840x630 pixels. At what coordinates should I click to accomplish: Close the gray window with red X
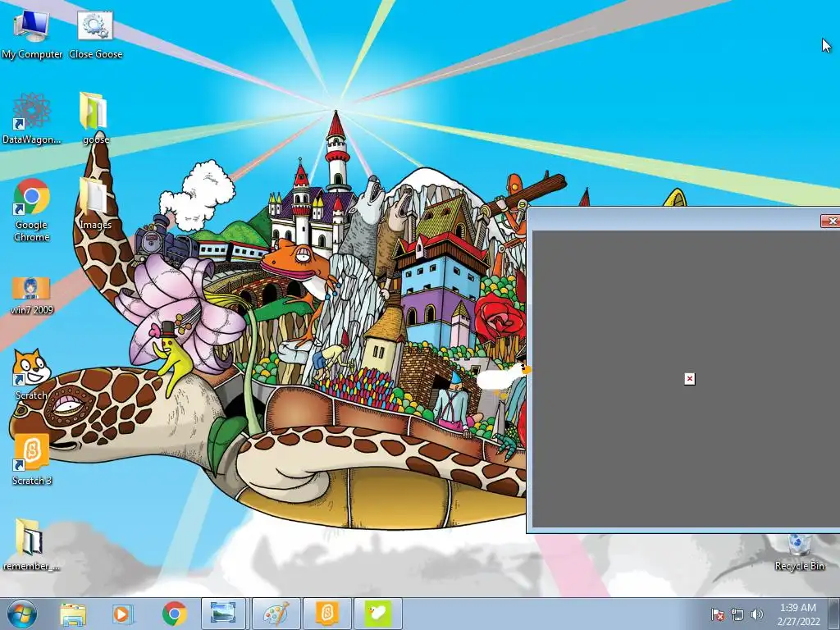click(830, 221)
